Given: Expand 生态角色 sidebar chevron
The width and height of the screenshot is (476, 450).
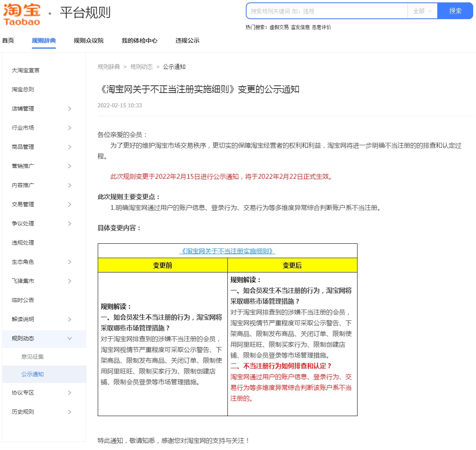Looking at the screenshot, I should coord(69,262).
